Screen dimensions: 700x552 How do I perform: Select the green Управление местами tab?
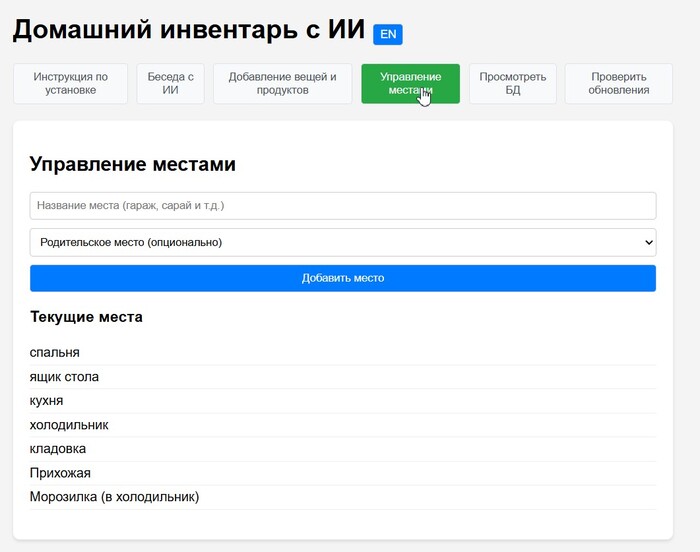pos(410,84)
